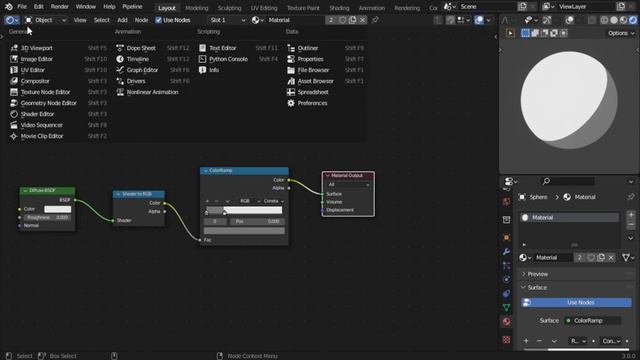640x360 pixels.
Task: Click the Diffuse BSDF Color swatch
Action: click(x=58, y=209)
